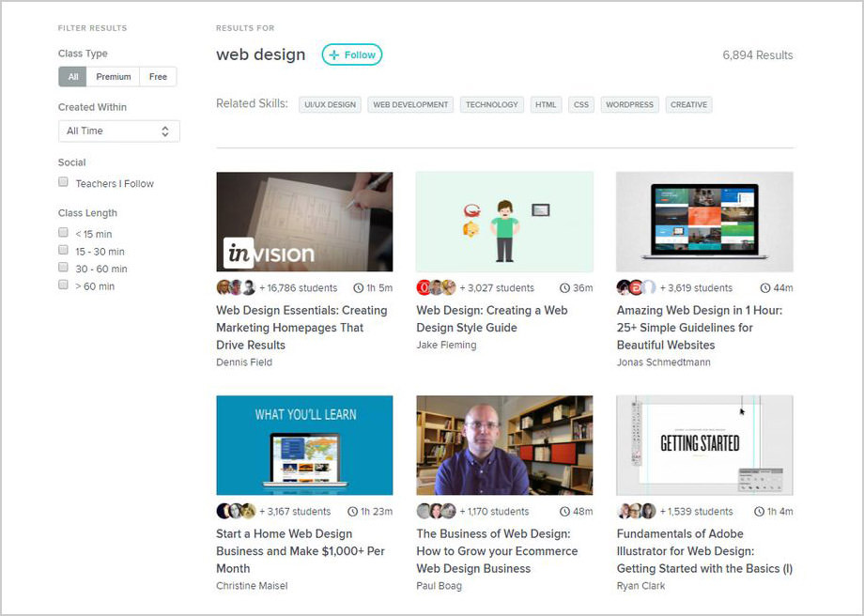
Task: Click the 6,894 Results count text
Action: pyautogui.click(x=758, y=55)
